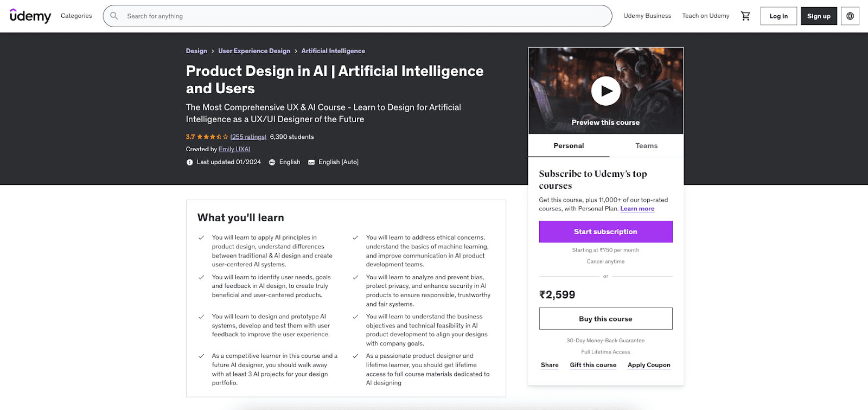
Task: Click the 'understand the business objectives' learning item
Action: coord(427,330)
